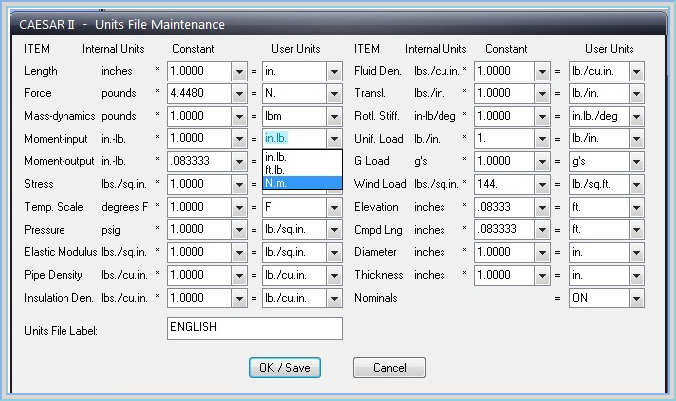Open Stress constant dropdown arrow
The height and width of the screenshot is (401, 676).
(x=239, y=185)
